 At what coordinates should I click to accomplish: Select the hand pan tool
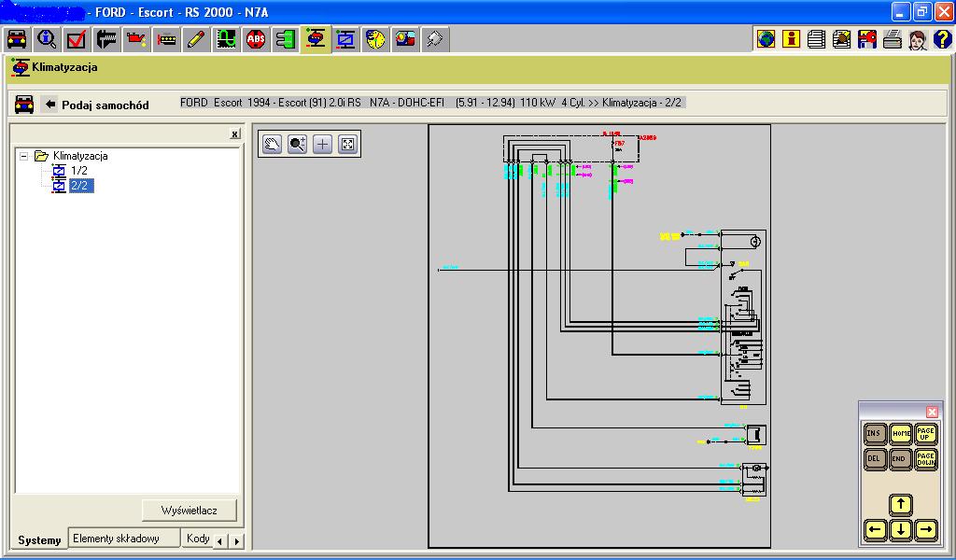(x=272, y=145)
